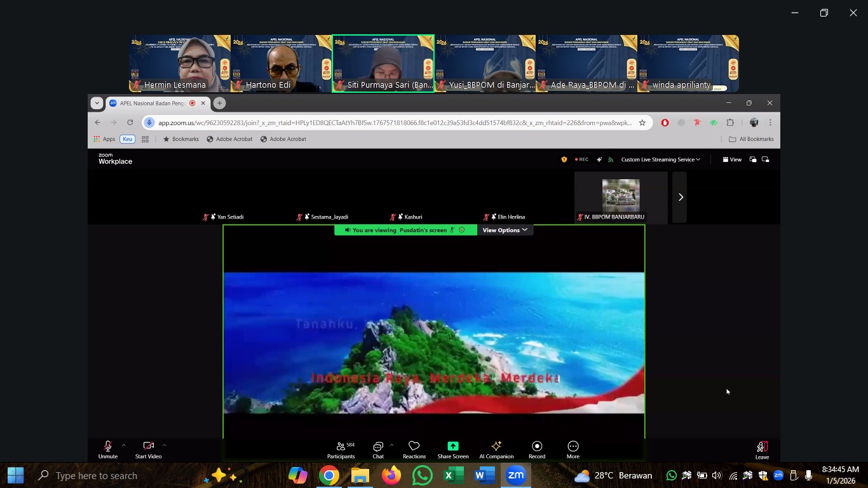The height and width of the screenshot is (488, 868).
Task: Open the Chat panel icon
Action: 378,446
